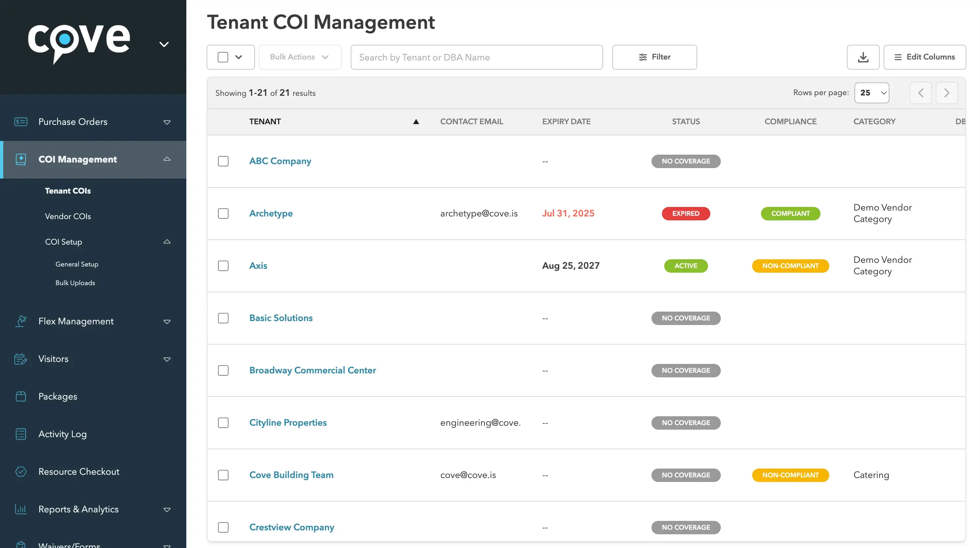This screenshot has width=980, height=548.
Task: Open Broadway Commercial Center tenant link
Action: pos(312,370)
